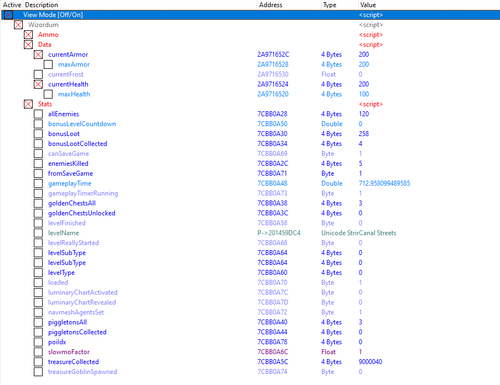Select the Ammo group entry
Screen dimensions: 500x385
coord(48,35)
